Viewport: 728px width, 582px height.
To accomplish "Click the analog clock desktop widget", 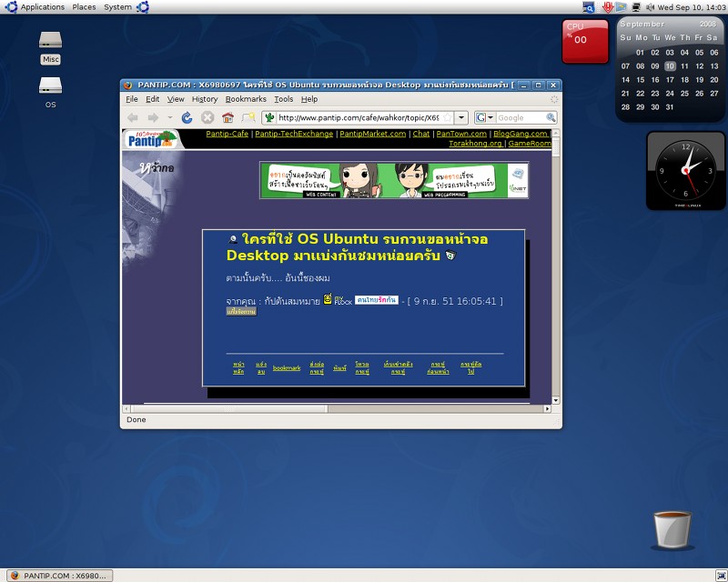I will [686, 171].
